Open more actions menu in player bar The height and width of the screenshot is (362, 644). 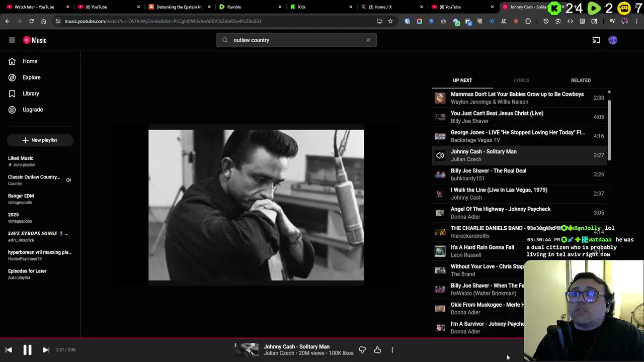tap(392, 350)
